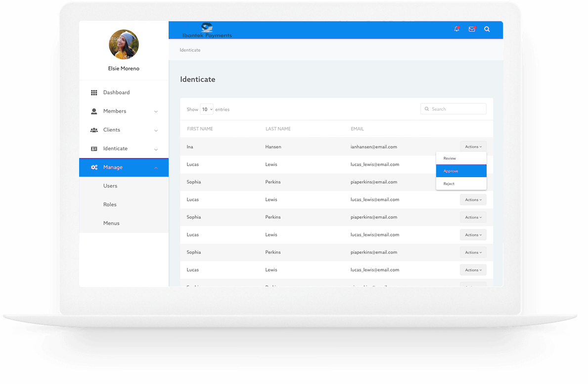
Task: Open the Show entries count dropdown
Action: click(207, 109)
